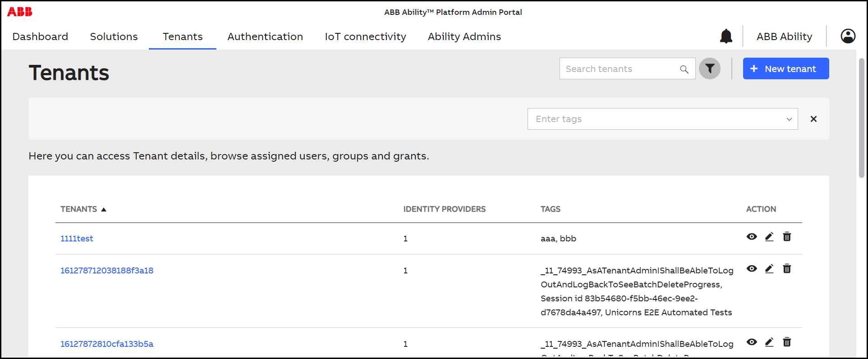
Task: Click ABB Ability in the header
Action: point(784,36)
